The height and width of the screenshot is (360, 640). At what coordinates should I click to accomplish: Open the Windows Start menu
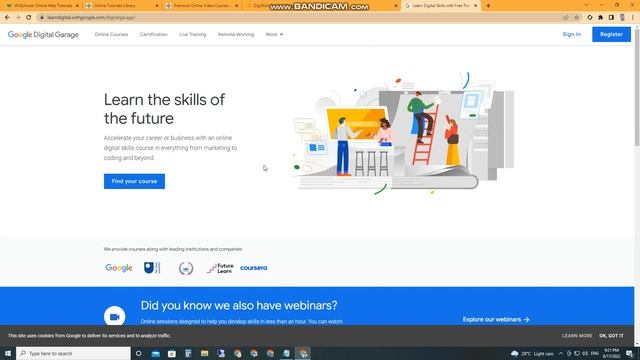click(8, 353)
